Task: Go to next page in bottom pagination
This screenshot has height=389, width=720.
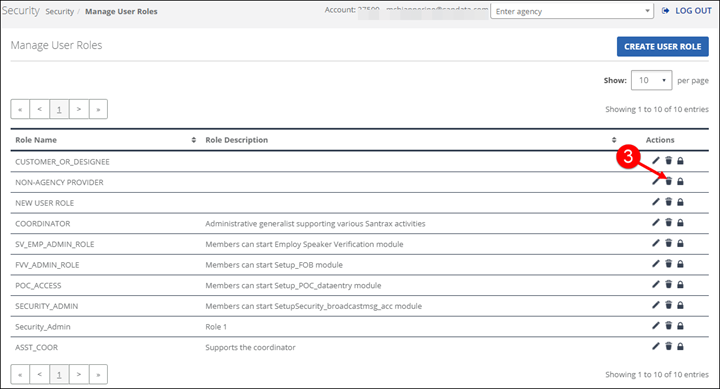Action: point(79,374)
